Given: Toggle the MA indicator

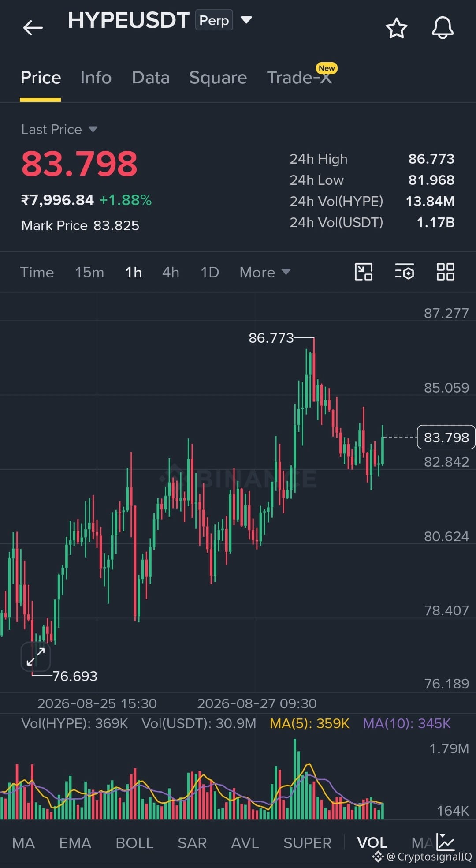Looking at the screenshot, I should coord(23,843).
